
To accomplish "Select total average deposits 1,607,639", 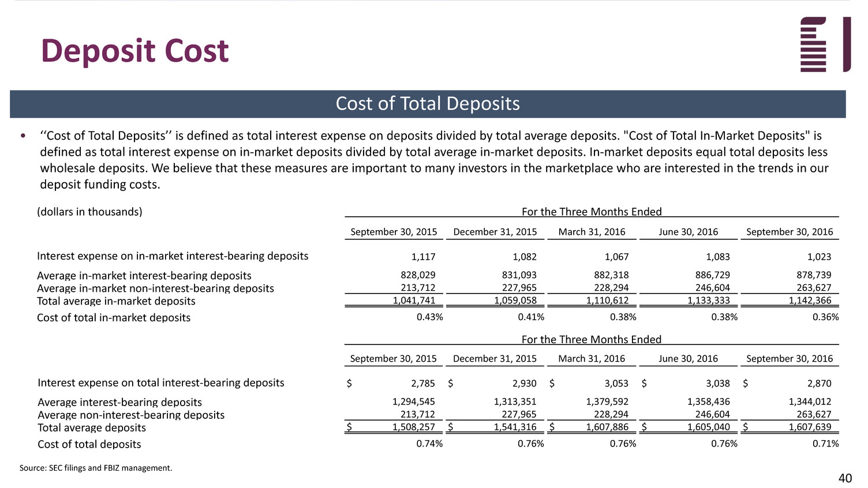I will pyautogui.click(x=810, y=427).
